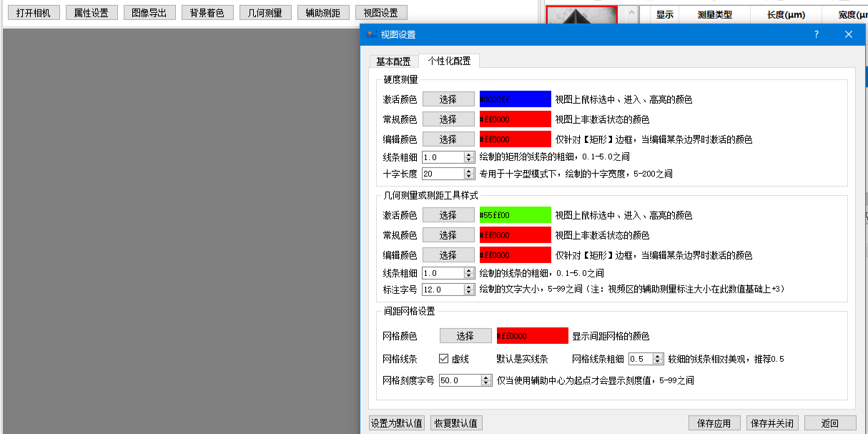868x434 pixels.
Task: Click the 设置为默认值 button
Action: point(397,423)
